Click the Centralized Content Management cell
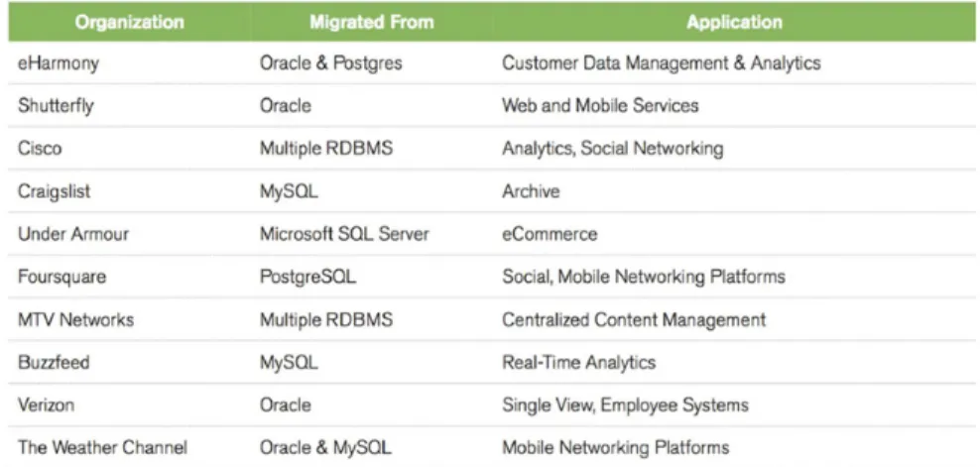 [x=634, y=319]
